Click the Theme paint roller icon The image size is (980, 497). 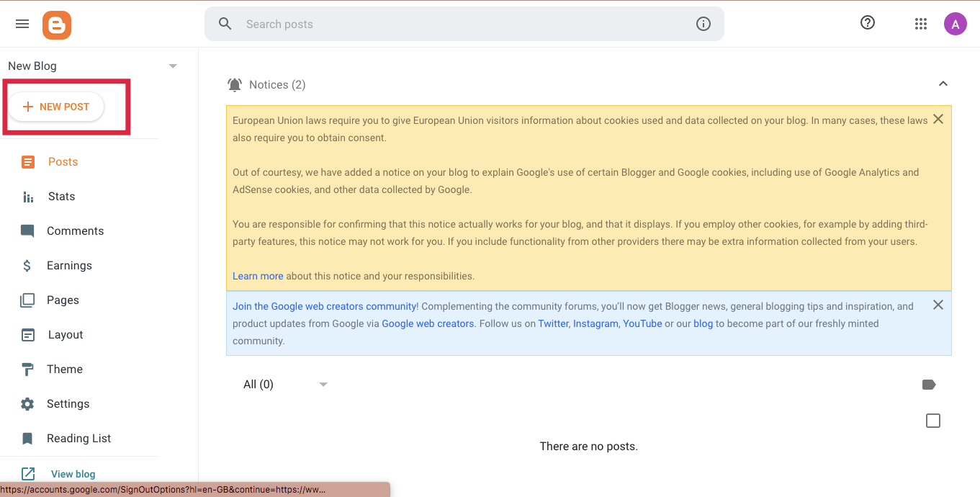(27, 370)
